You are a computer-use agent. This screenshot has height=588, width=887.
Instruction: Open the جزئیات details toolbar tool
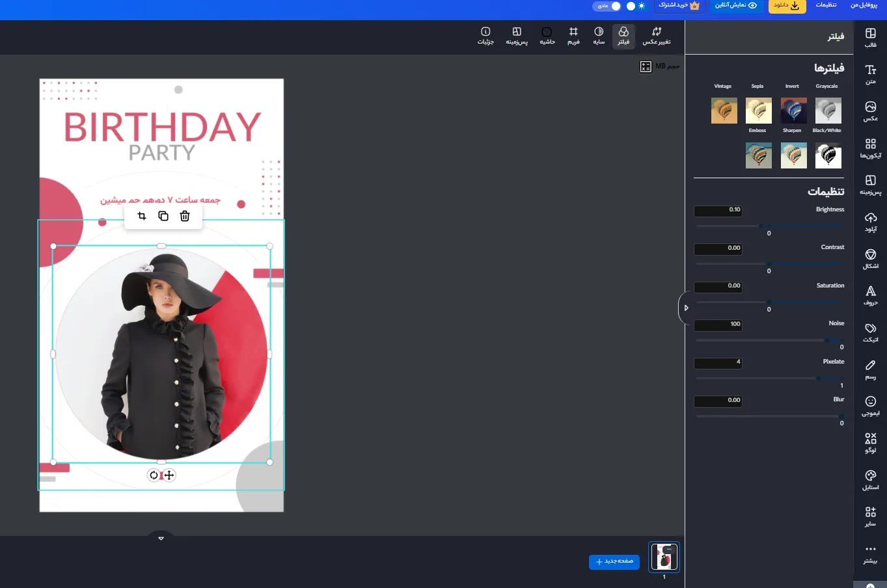click(x=485, y=36)
